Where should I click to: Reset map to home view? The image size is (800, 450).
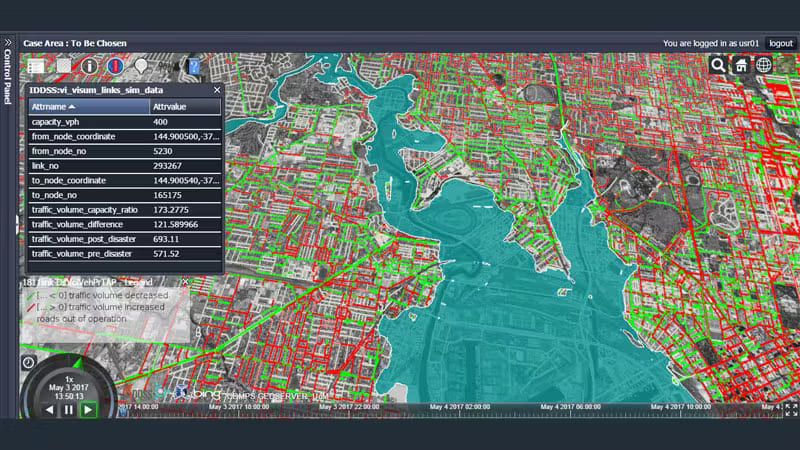point(741,65)
